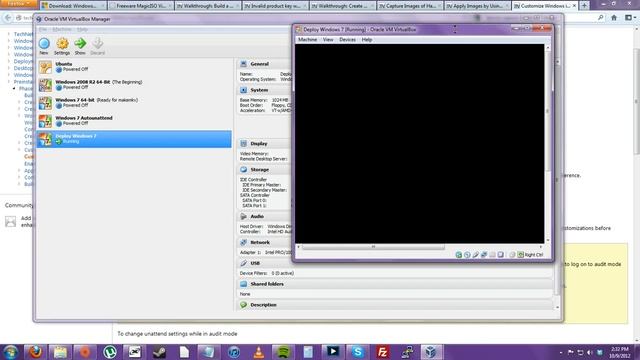Click the green Show arrow toolbar icon
This screenshot has width=640, height=360.
pyautogui.click(x=80, y=43)
